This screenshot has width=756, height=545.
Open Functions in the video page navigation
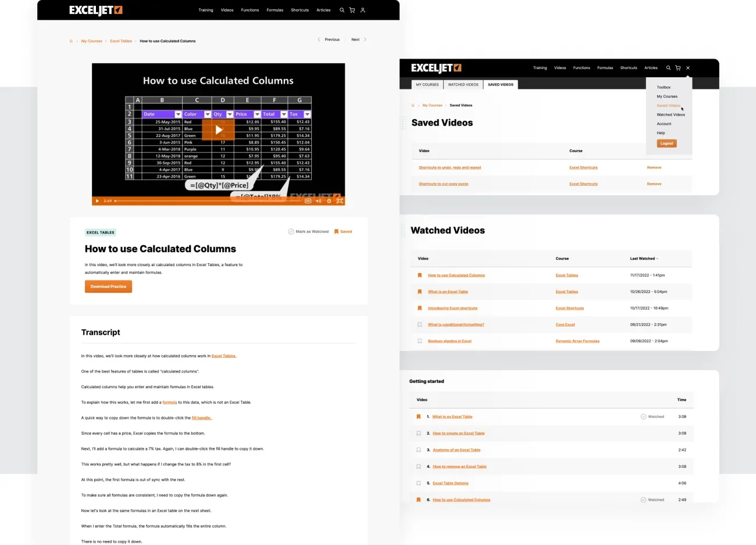(x=250, y=10)
